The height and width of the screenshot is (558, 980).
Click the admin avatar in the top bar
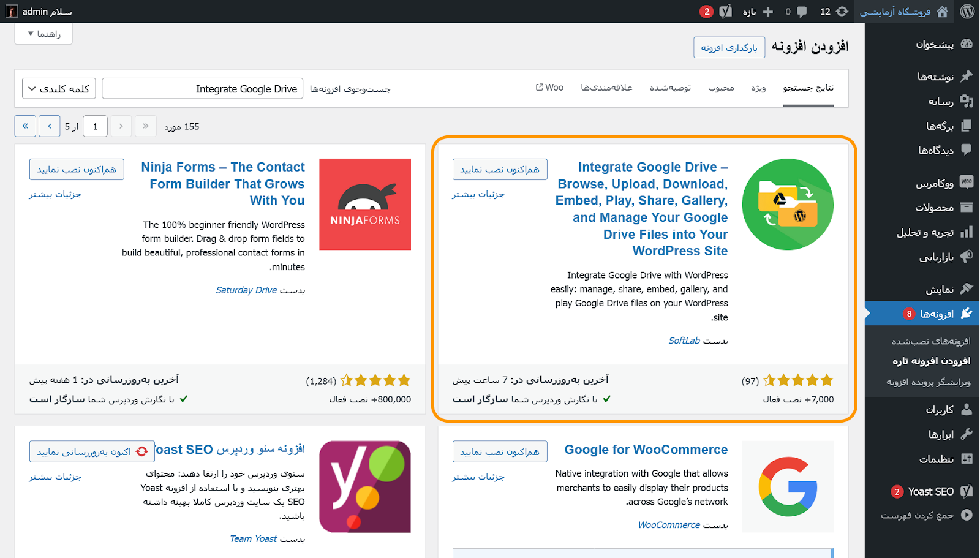click(12, 12)
